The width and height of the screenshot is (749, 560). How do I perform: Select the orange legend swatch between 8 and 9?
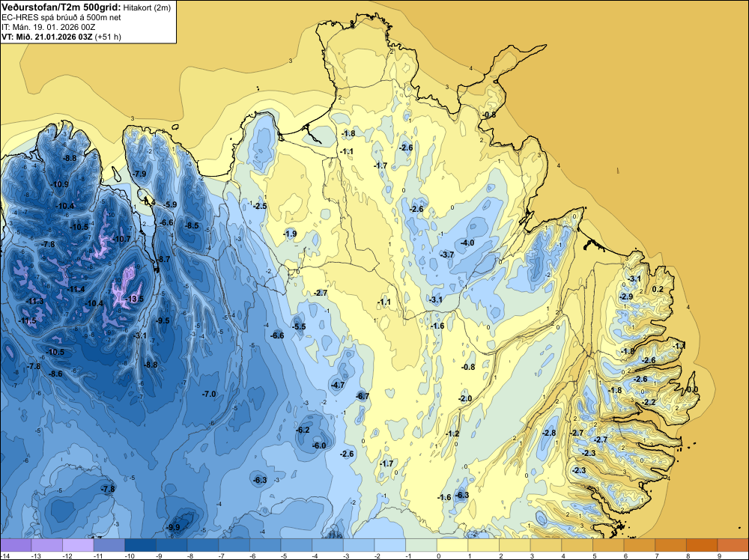[x=702, y=545]
